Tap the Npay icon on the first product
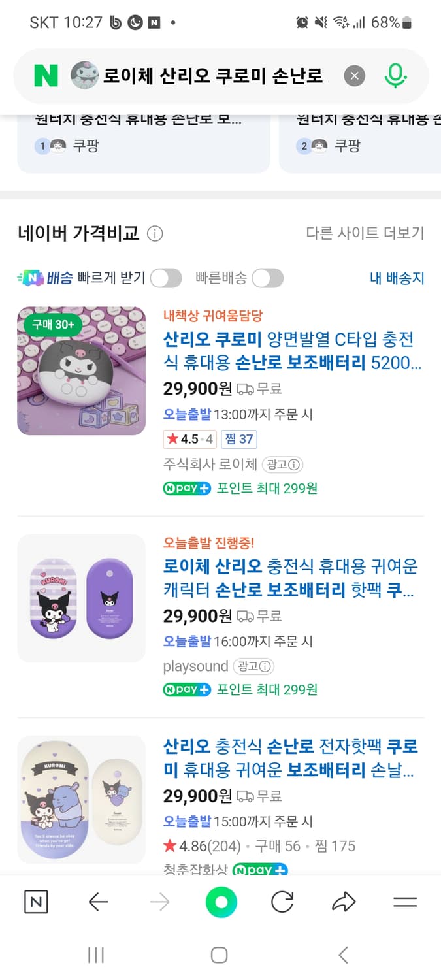 click(x=186, y=488)
